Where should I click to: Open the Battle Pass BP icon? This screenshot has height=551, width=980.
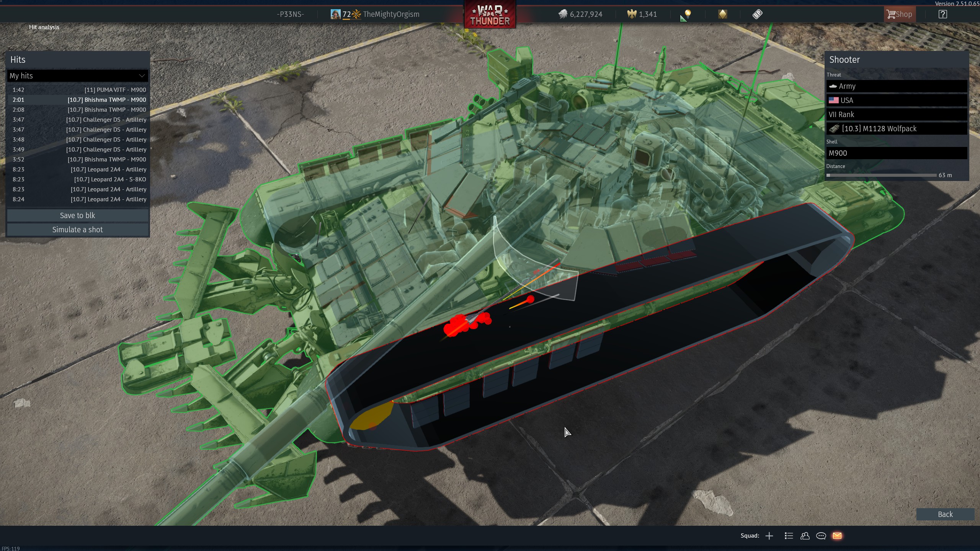(x=757, y=14)
